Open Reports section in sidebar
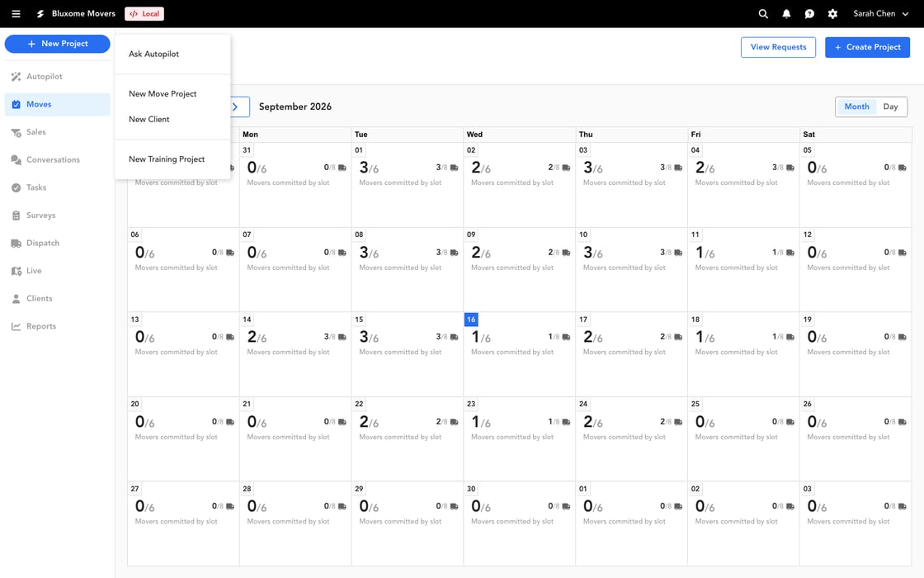924x578 pixels. pyautogui.click(x=57, y=326)
